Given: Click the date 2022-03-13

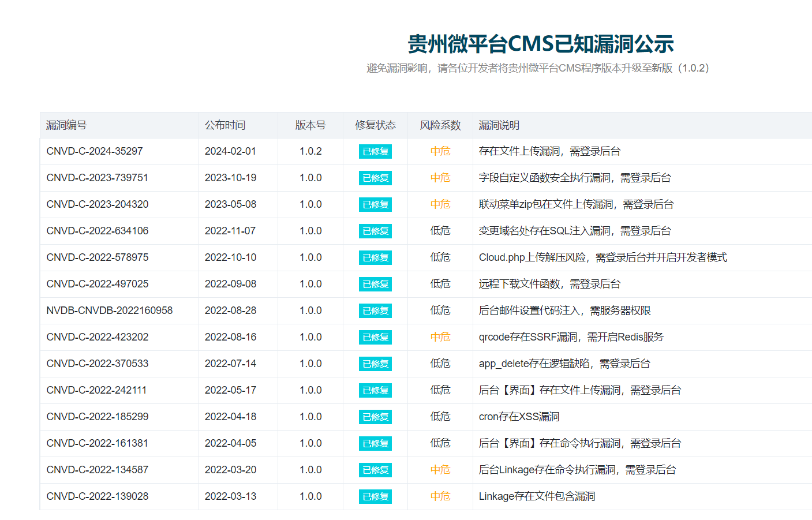Looking at the screenshot, I should (x=230, y=496).
